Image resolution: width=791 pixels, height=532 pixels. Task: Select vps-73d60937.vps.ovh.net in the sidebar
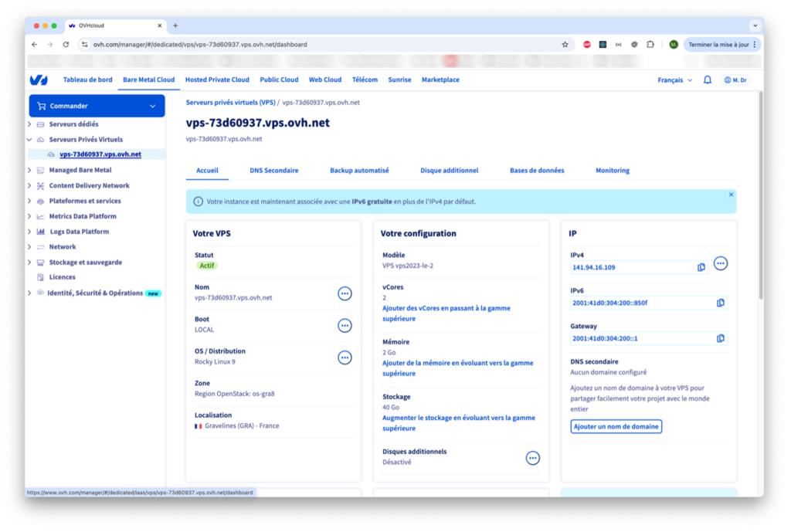click(x=100, y=154)
